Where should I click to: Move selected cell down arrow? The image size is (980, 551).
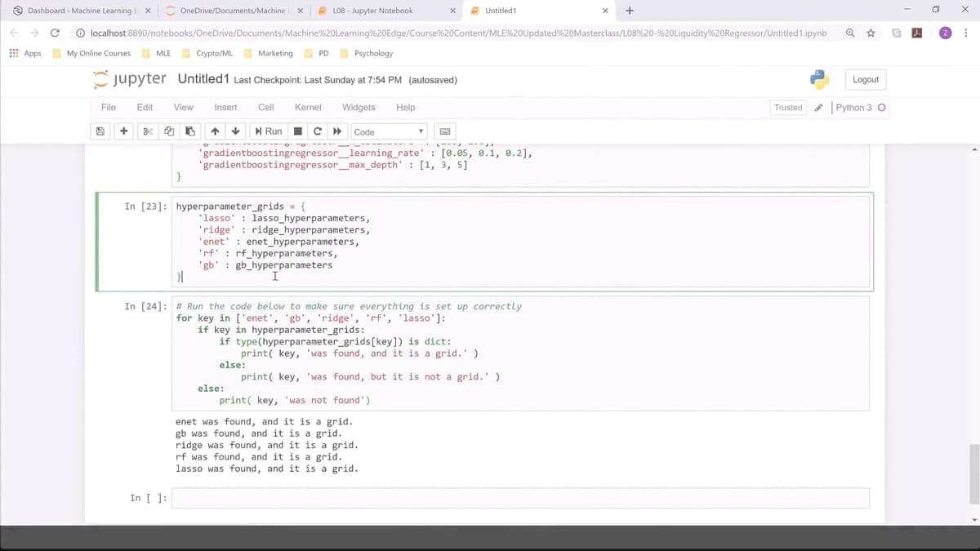[x=235, y=131]
